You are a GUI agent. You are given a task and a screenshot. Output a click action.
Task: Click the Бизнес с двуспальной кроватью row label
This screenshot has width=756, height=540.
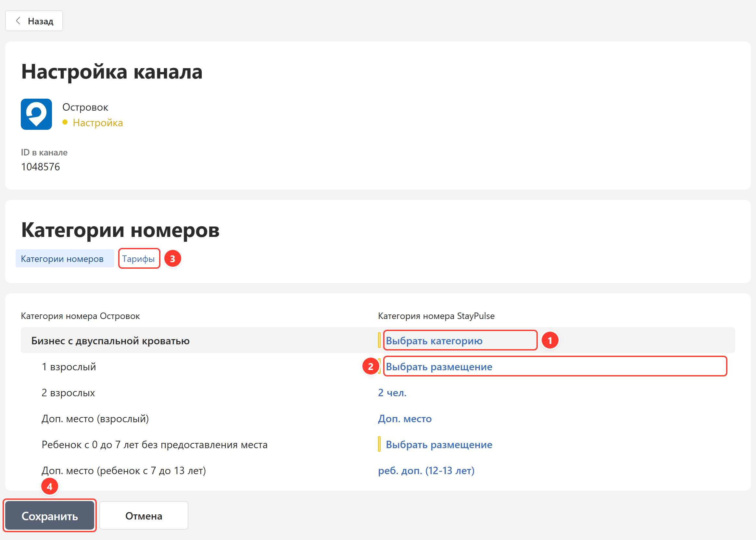point(110,340)
